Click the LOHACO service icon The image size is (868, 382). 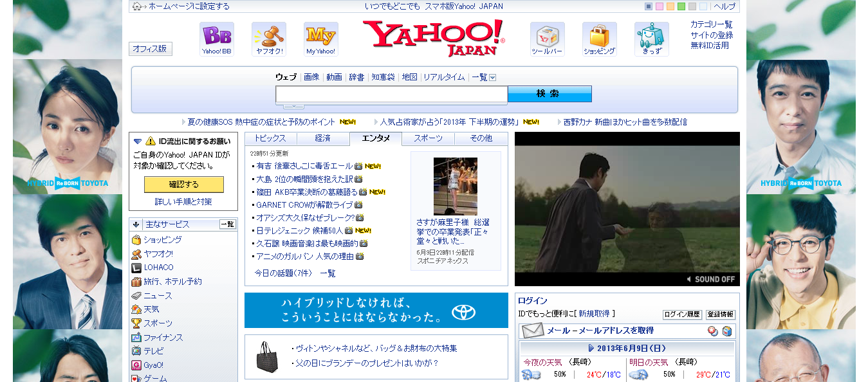136,268
